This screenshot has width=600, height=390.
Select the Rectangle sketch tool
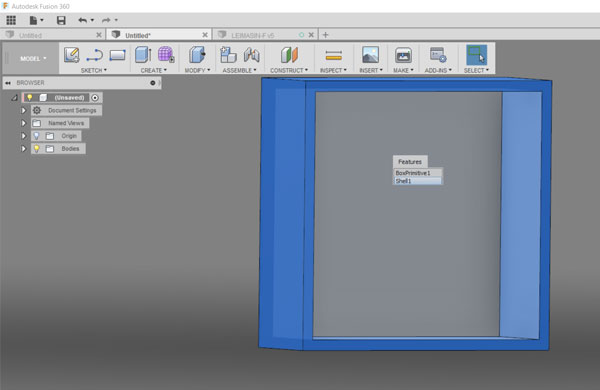(x=117, y=55)
